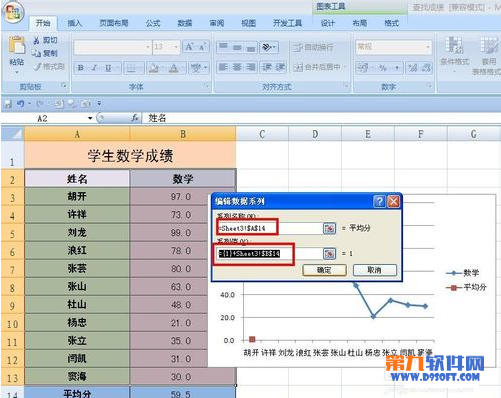Viewport: 501px width, 398px height.
Task: Toggle Bold formatting
Action: tap(81, 68)
